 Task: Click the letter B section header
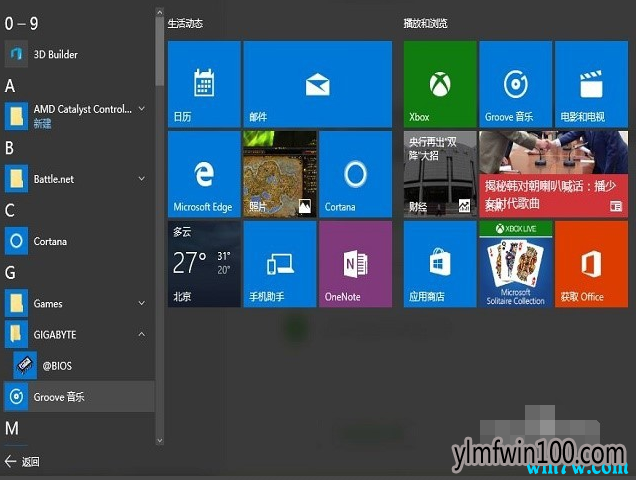point(10,148)
